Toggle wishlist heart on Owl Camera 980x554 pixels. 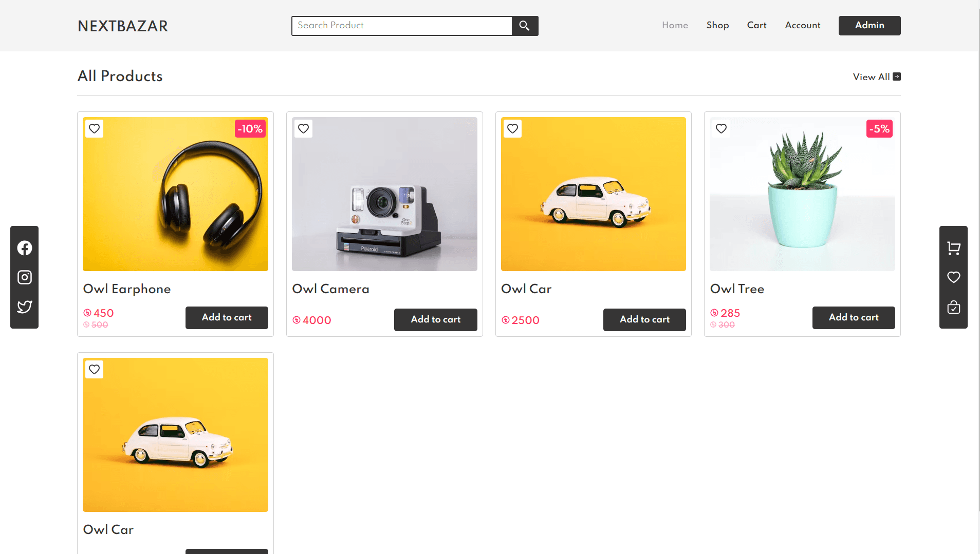303,128
